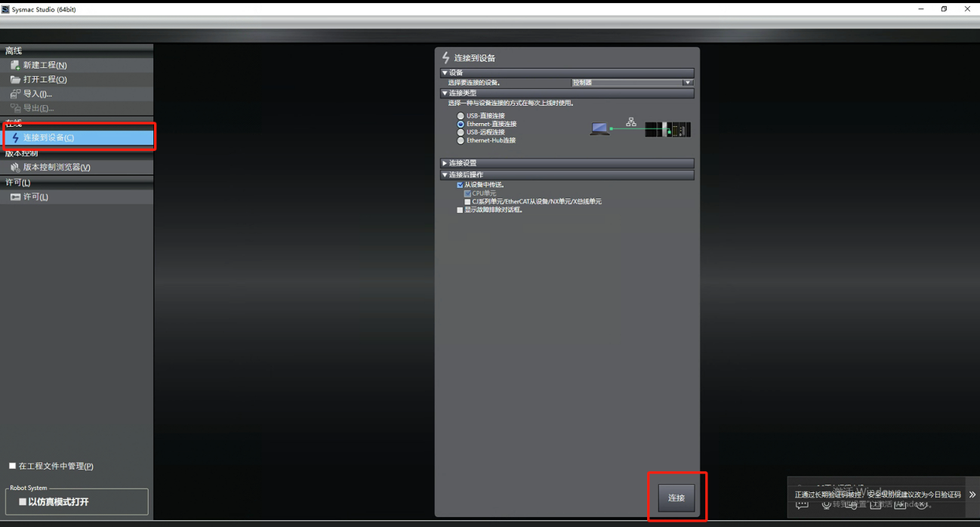Click the laptop icon in connection diagram

click(x=599, y=129)
